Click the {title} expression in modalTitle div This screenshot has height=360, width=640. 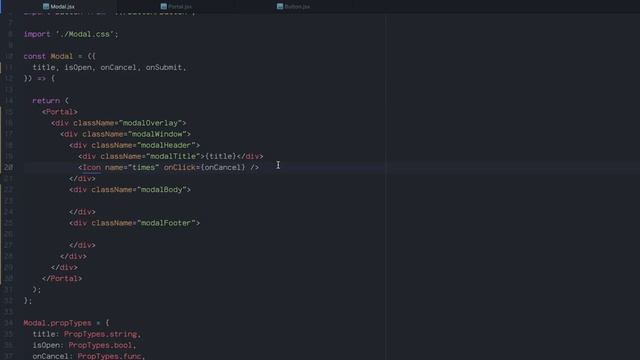coord(221,156)
